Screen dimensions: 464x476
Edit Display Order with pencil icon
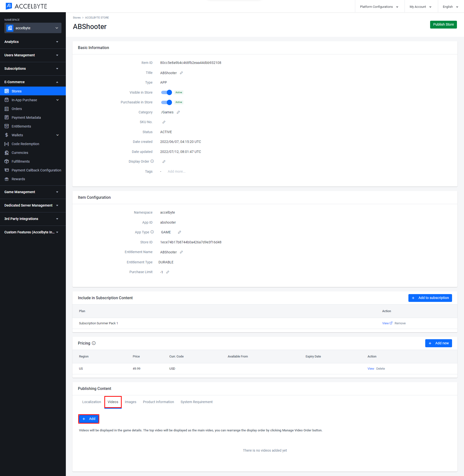click(164, 162)
